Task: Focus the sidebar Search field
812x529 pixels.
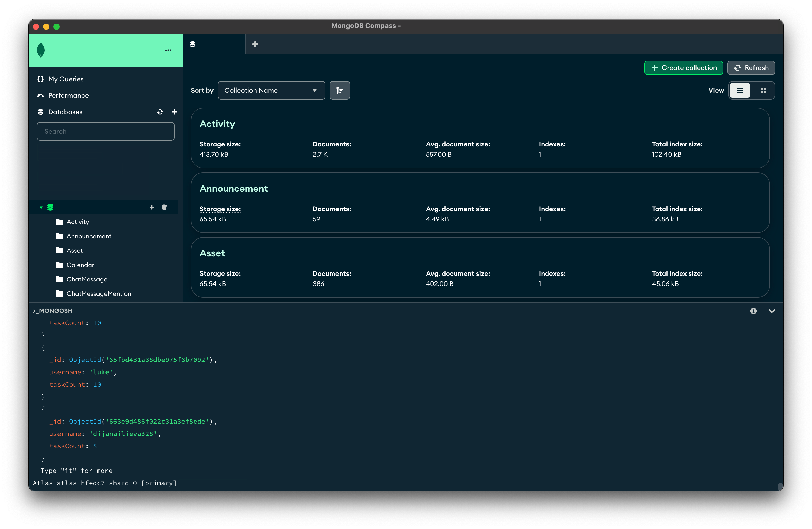Action: (x=105, y=131)
